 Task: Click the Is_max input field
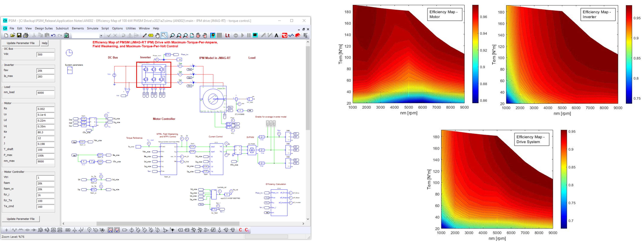pyautogui.click(x=46, y=77)
